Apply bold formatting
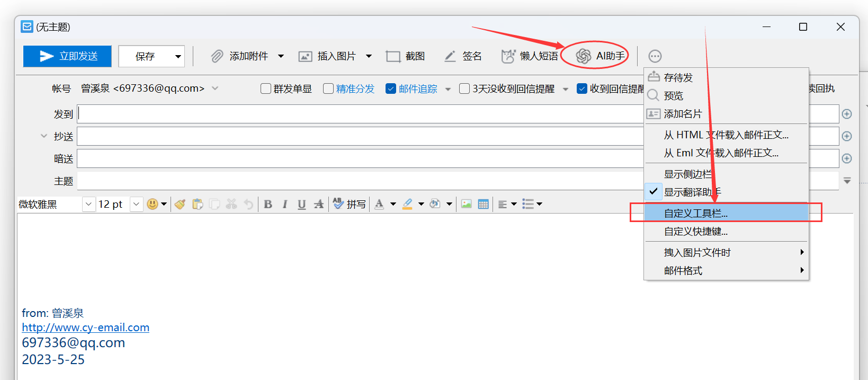This screenshot has width=868, height=380. (268, 204)
